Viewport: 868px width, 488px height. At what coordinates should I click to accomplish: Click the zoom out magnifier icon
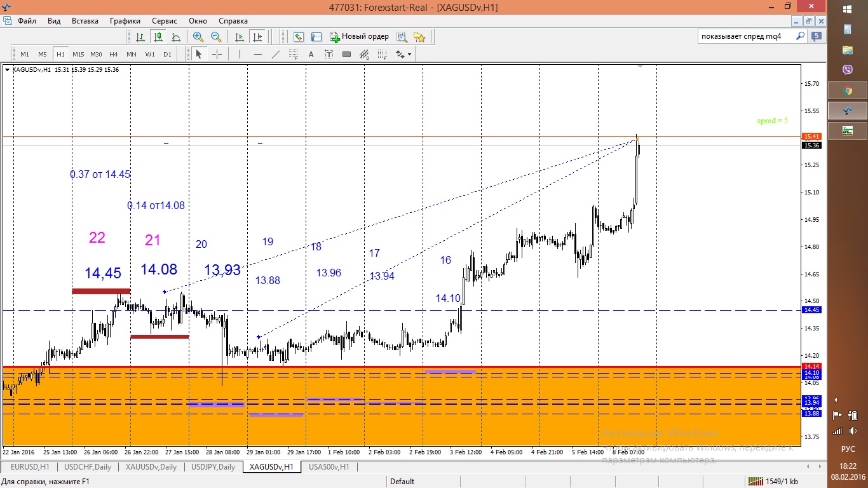coord(216,37)
